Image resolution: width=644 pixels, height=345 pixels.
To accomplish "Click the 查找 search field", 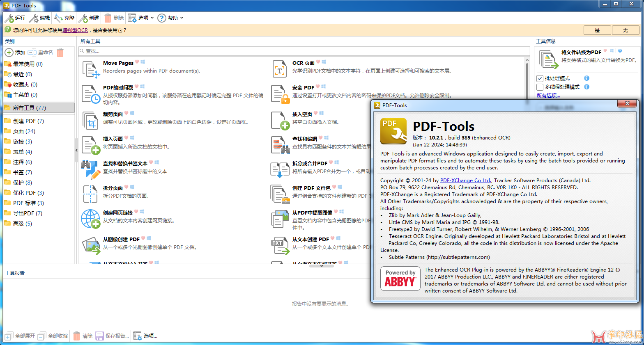I will pos(304,51).
